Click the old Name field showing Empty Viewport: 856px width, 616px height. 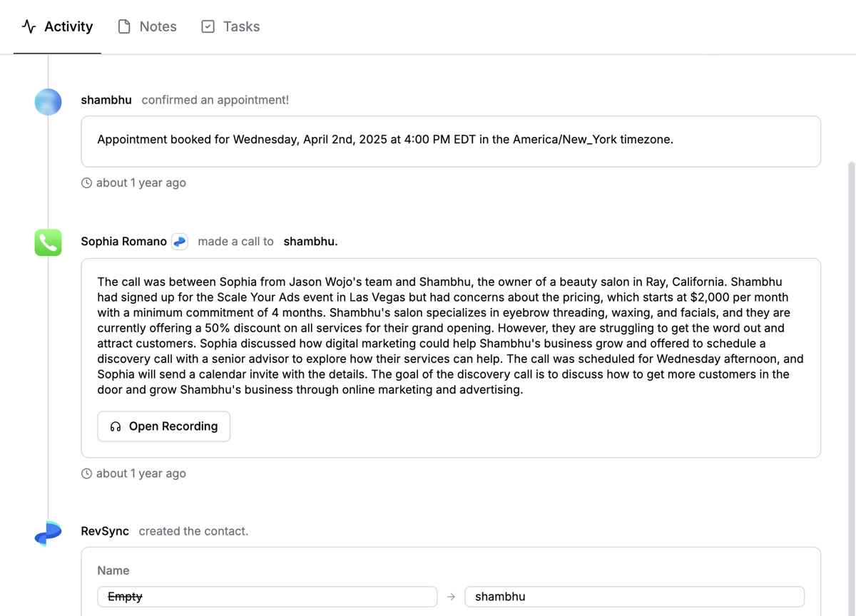267,597
